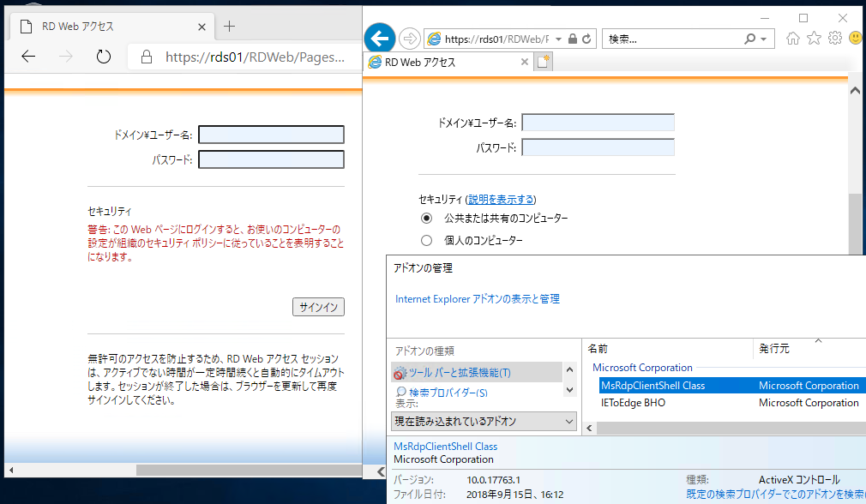Image resolution: width=866 pixels, height=504 pixels.
Task: Sort add-ons by 発行元 column
Action: click(774, 348)
